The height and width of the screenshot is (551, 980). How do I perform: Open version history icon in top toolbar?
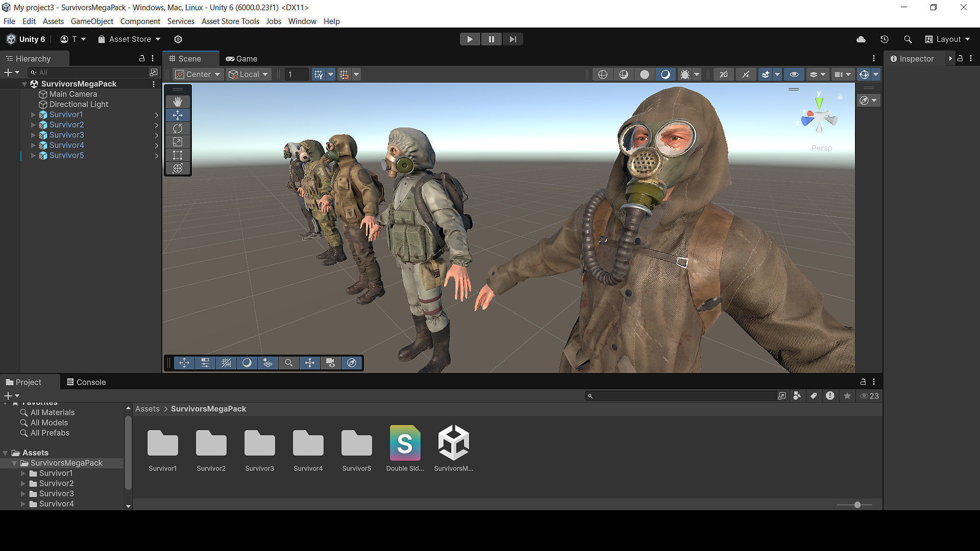click(885, 39)
